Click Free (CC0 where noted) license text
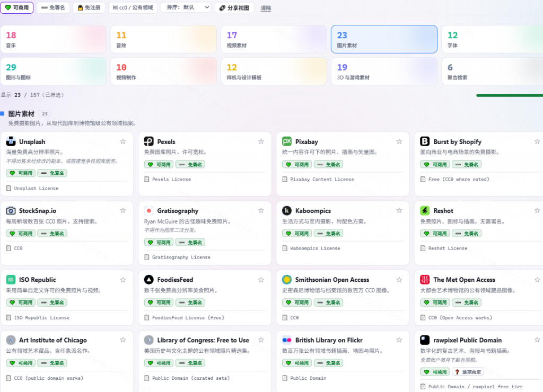Viewport: 543px width, 392px height. pyautogui.click(x=459, y=179)
